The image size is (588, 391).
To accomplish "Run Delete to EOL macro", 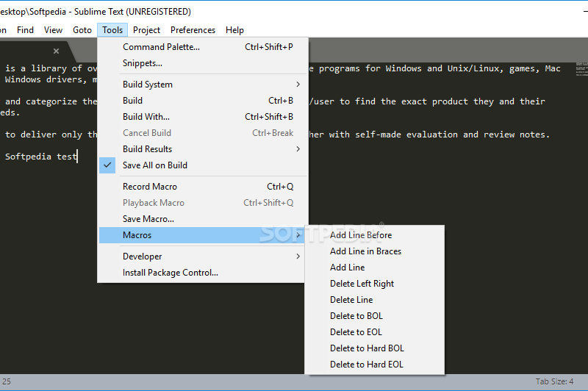I will click(375, 331).
